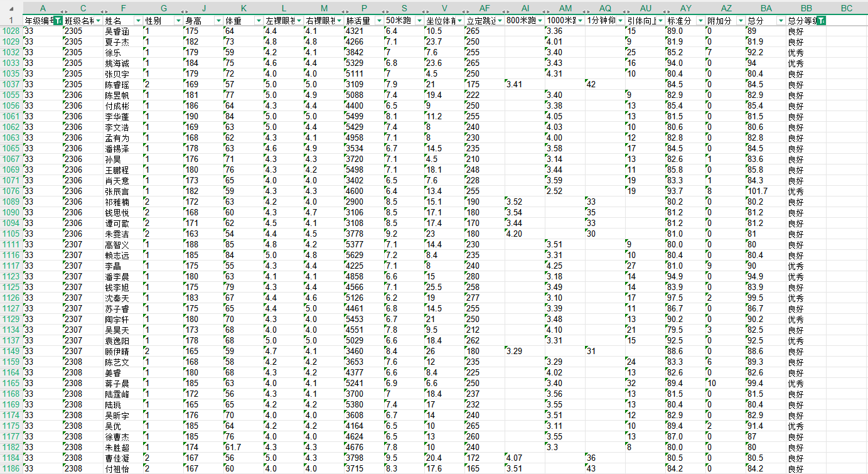Open the 标准分 column filter arrow
The width and height of the screenshot is (868, 474).
(700, 21)
